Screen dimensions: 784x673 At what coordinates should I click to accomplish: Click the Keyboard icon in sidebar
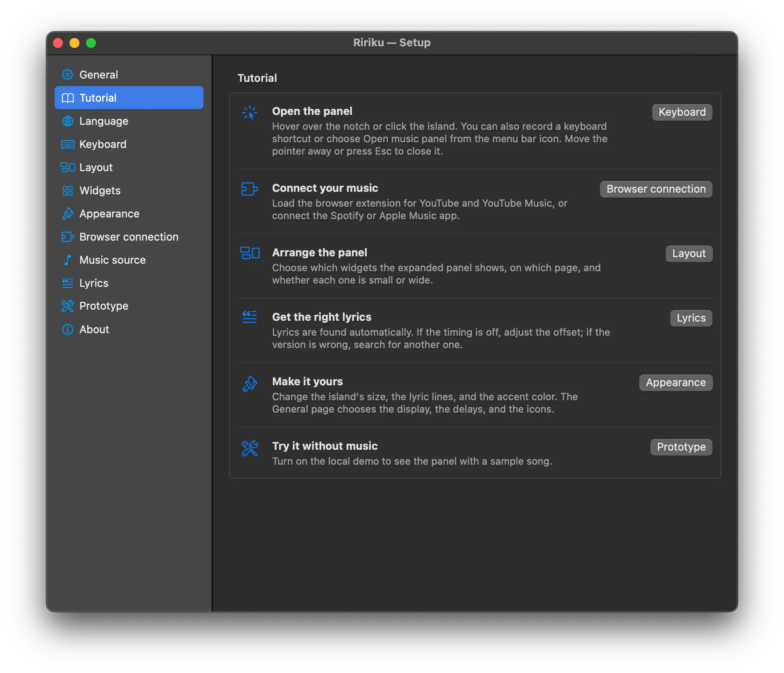click(67, 144)
